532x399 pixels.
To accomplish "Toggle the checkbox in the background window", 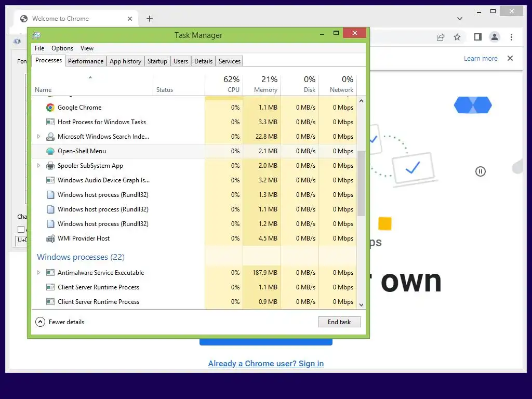I will tap(21, 229).
